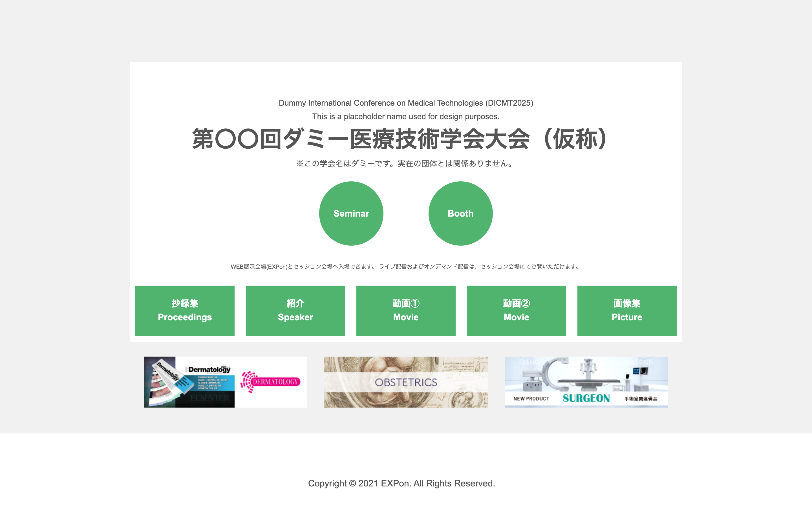Select the ELSEVIER logo in the banner
Screen dimensions: 812x507
pos(208,398)
